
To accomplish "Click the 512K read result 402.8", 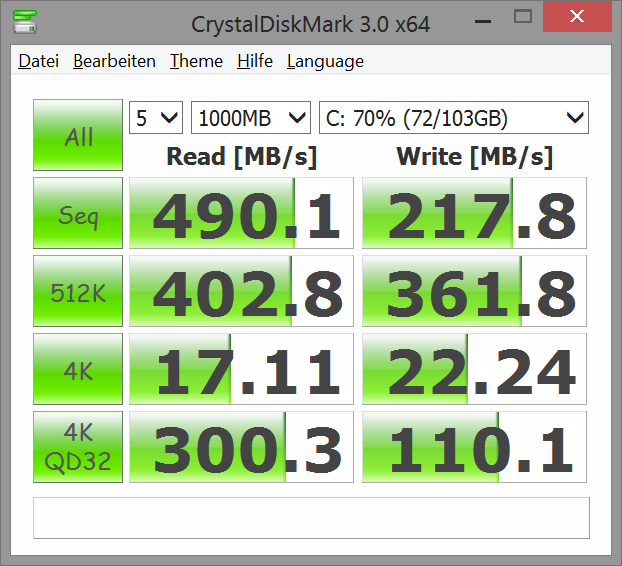I will [241, 291].
